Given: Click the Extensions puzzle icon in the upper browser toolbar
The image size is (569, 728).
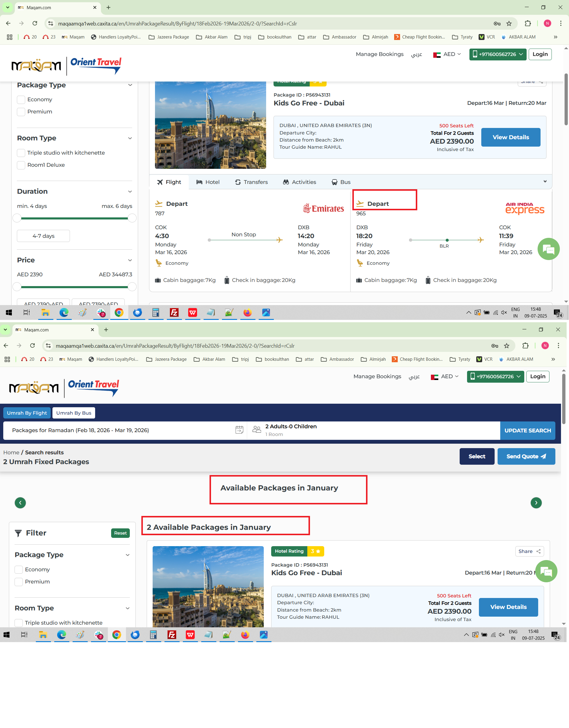Looking at the screenshot, I should [x=528, y=23].
